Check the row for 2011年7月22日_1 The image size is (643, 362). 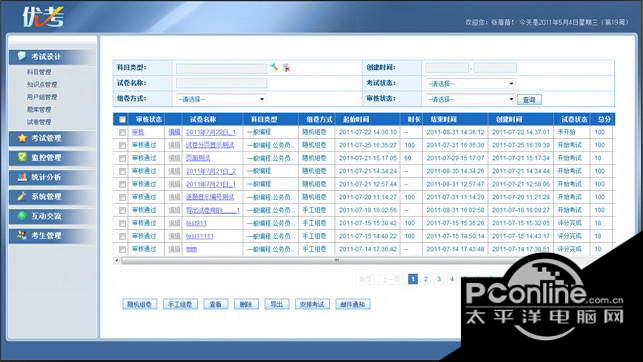(x=122, y=132)
